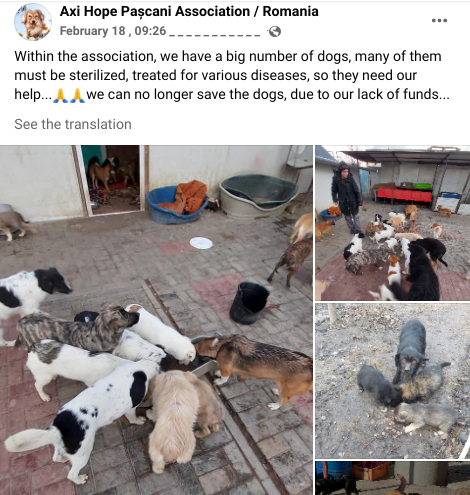The width and height of the screenshot is (470, 495).
Task: Open the February 18, 09:26 timestamp link
Action: click(x=113, y=31)
